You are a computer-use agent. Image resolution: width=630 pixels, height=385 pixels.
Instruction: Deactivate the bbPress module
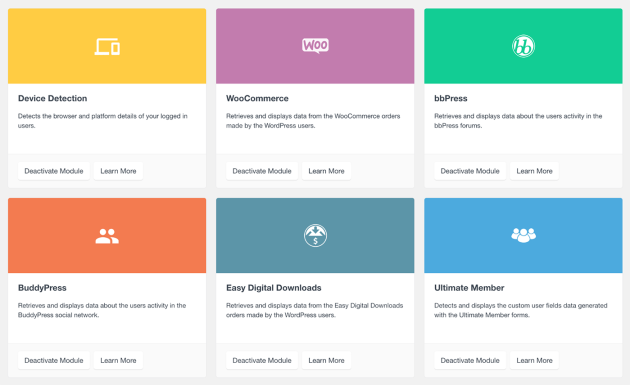(470, 171)
